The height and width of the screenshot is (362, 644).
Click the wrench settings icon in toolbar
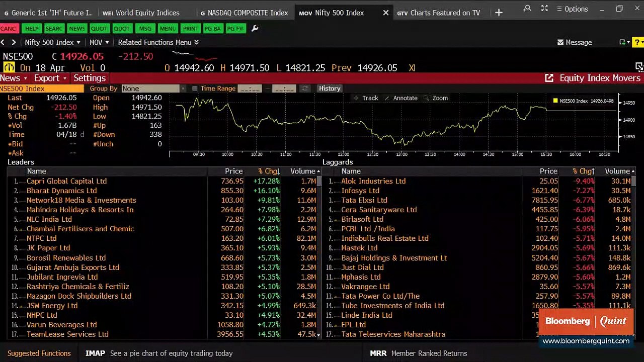click(255, 29)
